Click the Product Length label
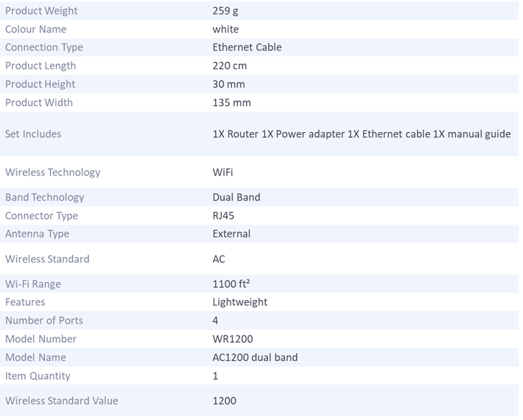This screenshot has width=523, height=420. 40,66
